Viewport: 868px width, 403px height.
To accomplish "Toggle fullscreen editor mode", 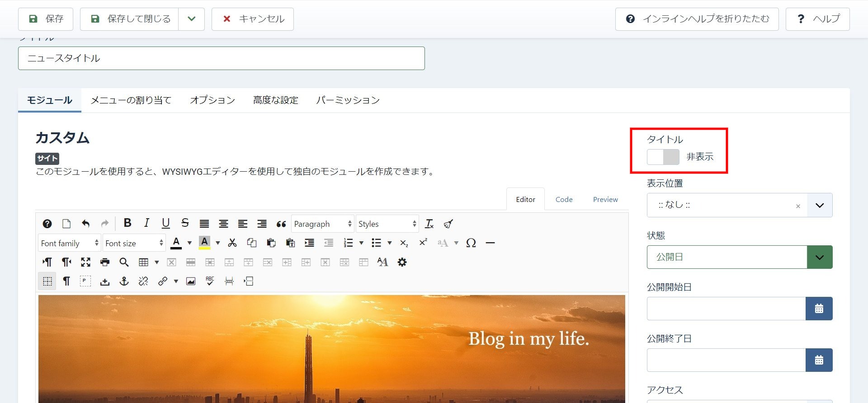I will click(x=85, y=262).
